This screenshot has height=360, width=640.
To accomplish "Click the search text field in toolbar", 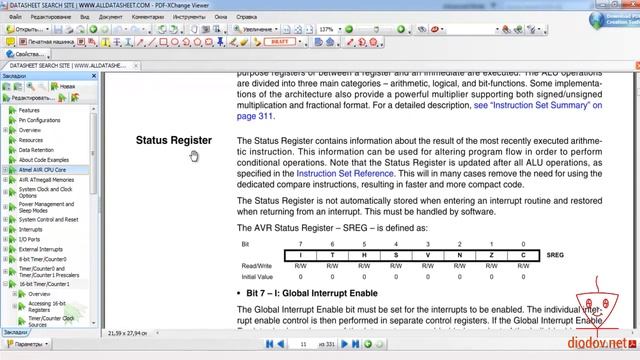I will click(x=470, y=29).
